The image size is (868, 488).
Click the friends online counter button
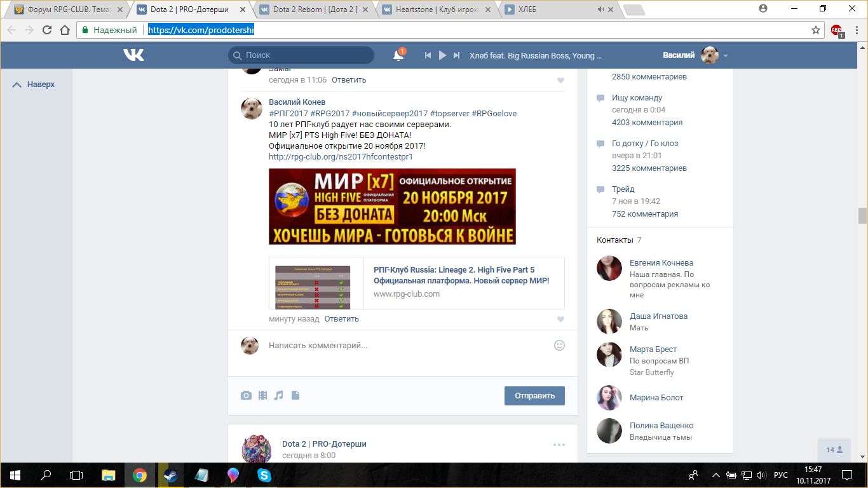pos(834,450)
